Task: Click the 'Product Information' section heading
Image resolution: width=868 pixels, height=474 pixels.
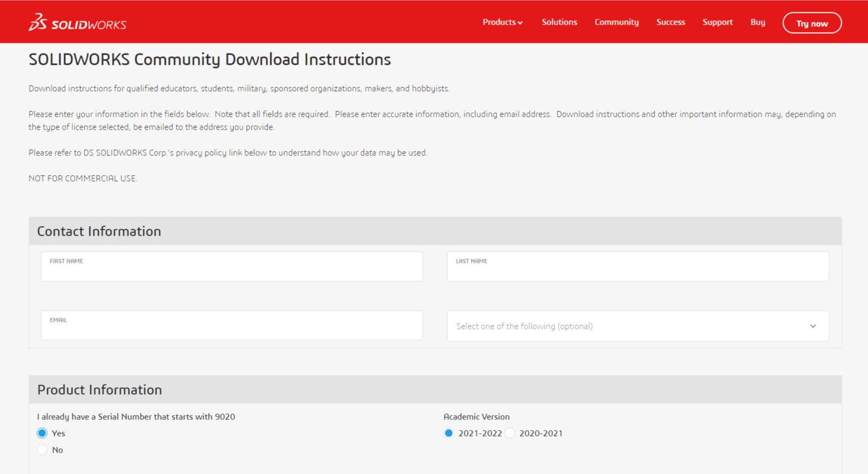Action: click(x=100, y=389)
